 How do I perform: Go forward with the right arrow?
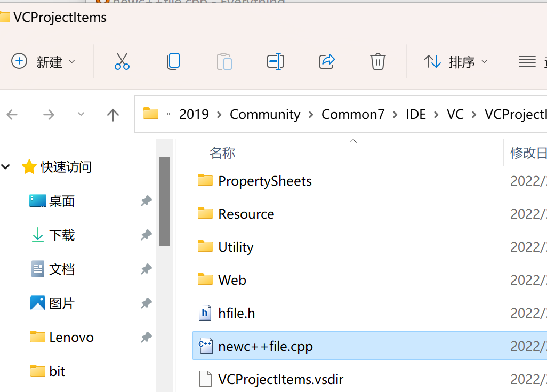pos(49,115)
